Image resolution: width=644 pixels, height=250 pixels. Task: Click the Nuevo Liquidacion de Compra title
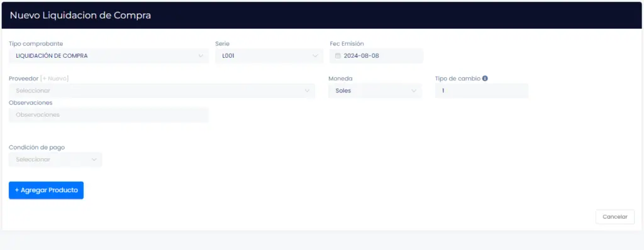pos(80,15)
